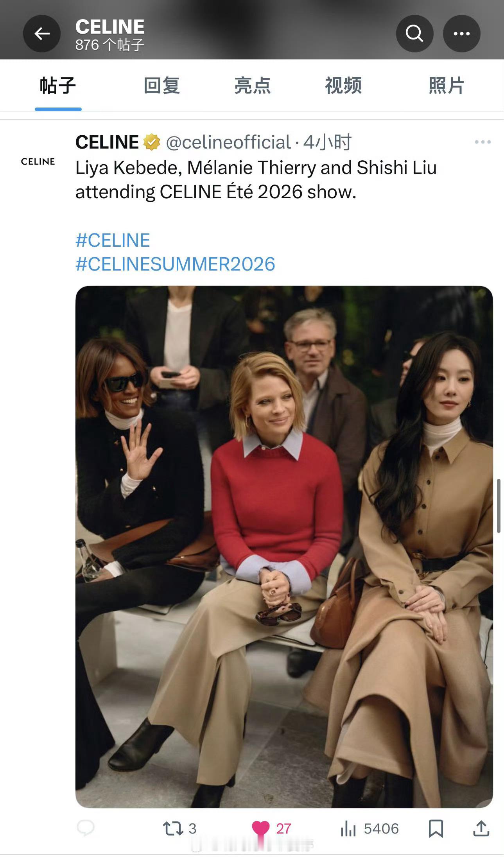
Task: Open profile three-dot options menu
Action: (x=462, y=34)
